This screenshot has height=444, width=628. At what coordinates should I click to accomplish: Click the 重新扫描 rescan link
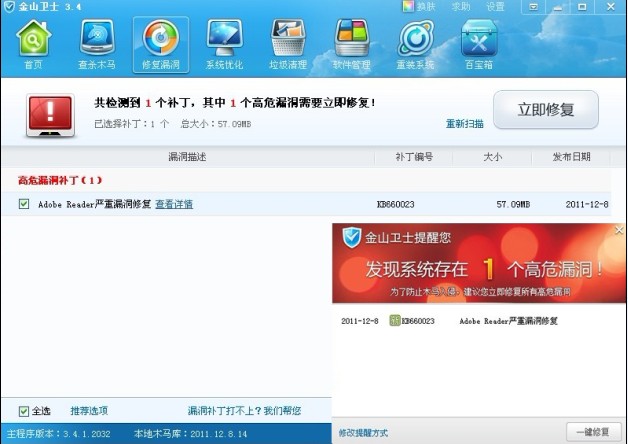pos(464,124)
